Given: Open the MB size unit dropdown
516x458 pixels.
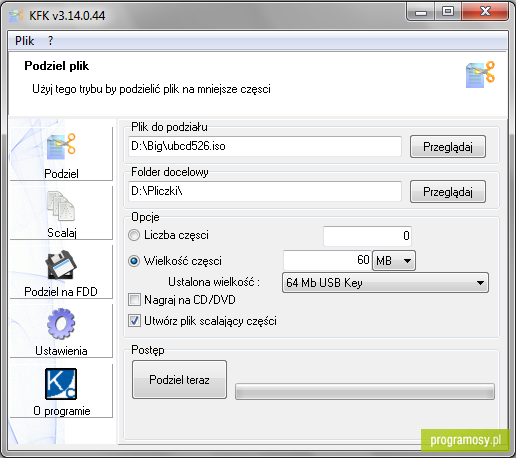Looking at the screenshot, I should [394, 261].
